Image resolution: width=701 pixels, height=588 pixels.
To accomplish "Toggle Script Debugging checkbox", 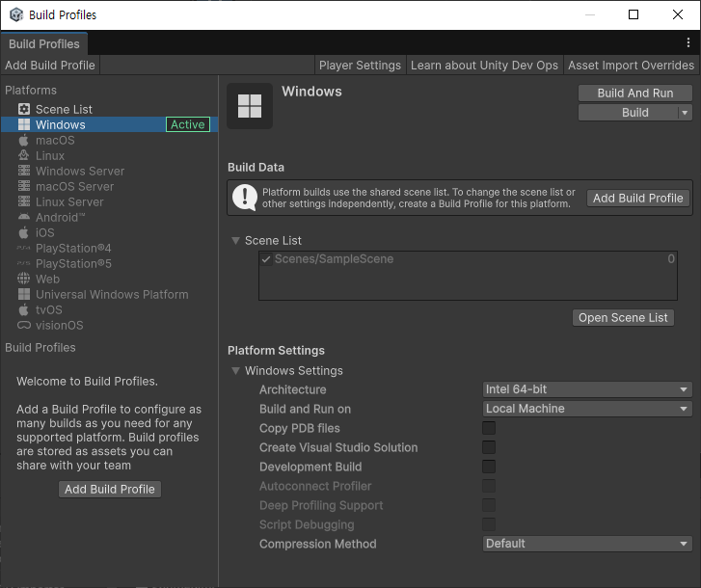I will pos(489,524).
